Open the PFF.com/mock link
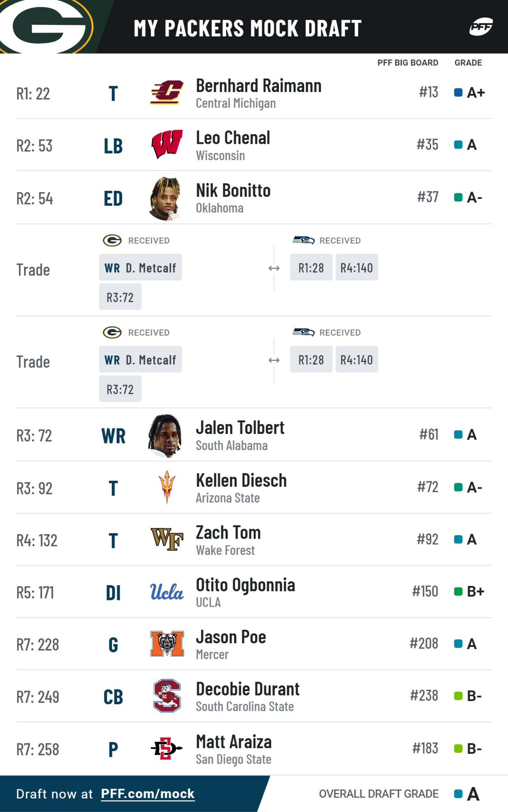 click(x=148, y=794)
